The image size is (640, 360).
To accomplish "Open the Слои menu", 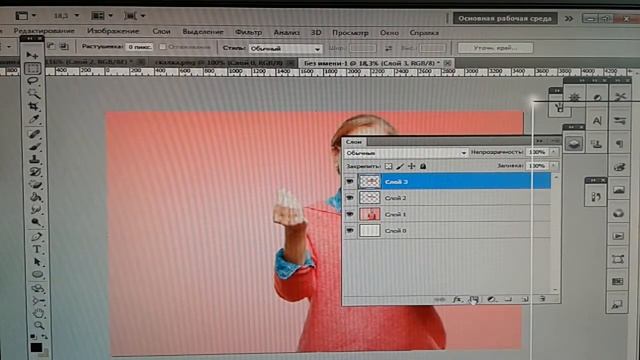I will (x=161, y=31).
